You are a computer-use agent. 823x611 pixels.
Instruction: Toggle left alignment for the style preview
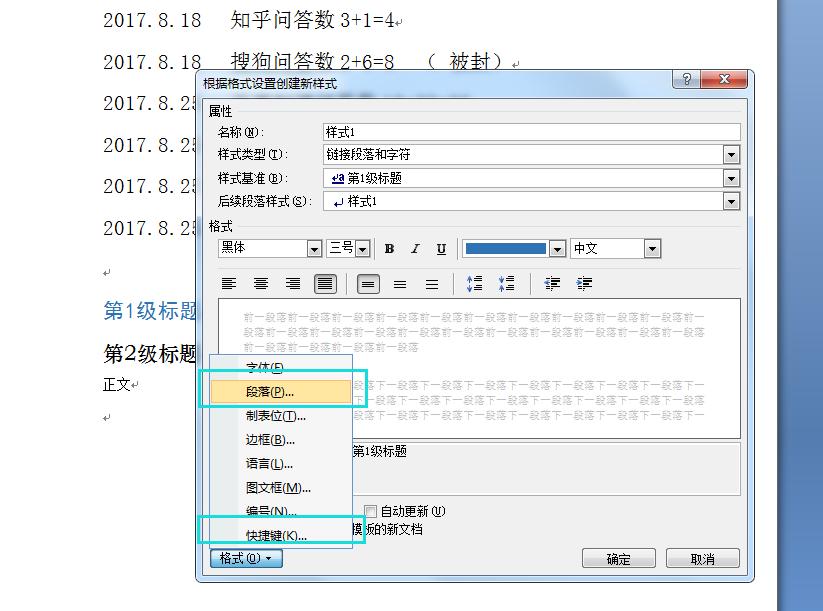pyautogui.click(x=231, y=283)
